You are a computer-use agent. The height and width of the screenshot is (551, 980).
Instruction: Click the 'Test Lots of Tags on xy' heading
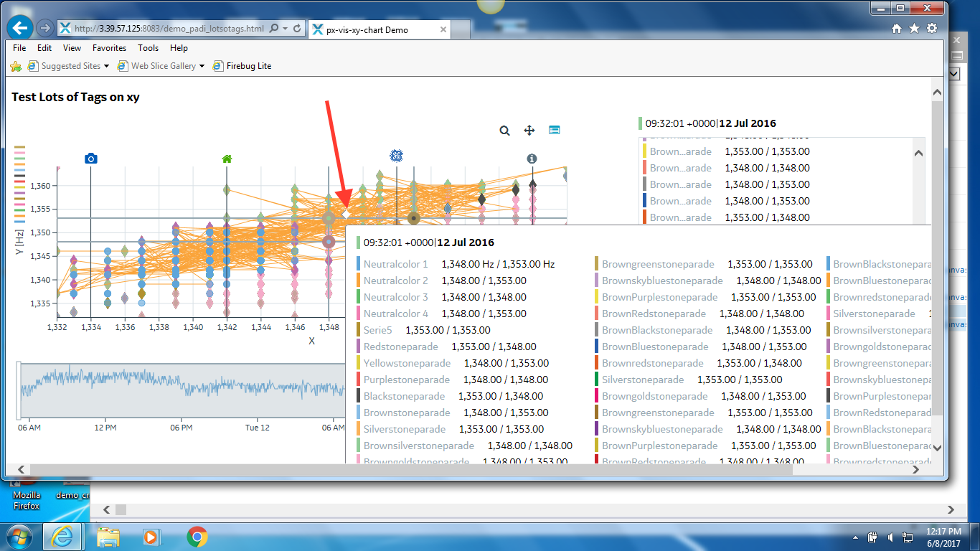75,97
